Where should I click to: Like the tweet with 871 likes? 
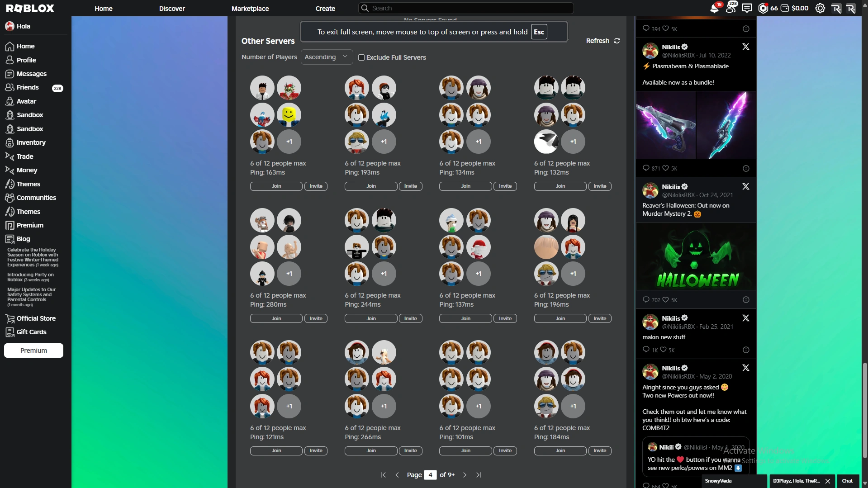coord(666,168)
